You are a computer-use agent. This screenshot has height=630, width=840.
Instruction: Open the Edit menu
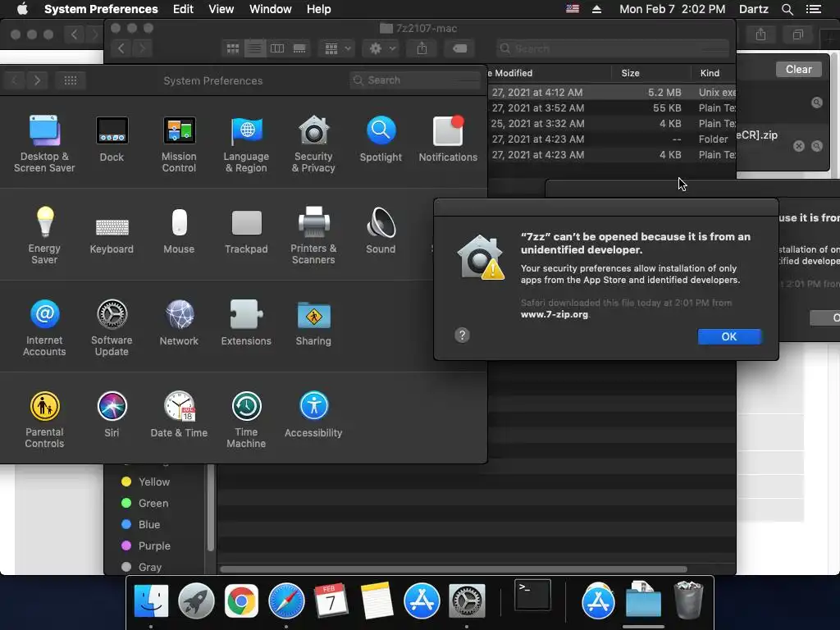183,9
